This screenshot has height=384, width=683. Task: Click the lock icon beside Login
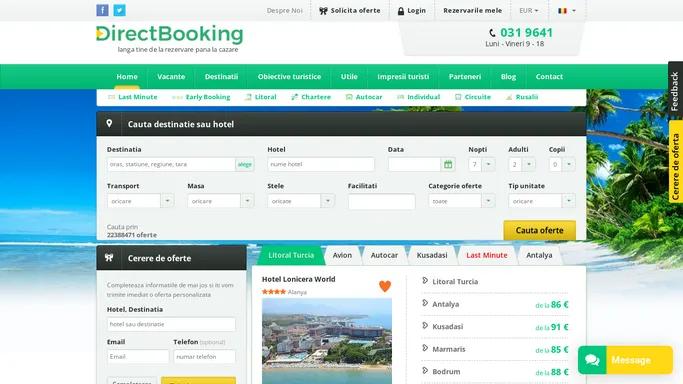click(x=401, y=11)
